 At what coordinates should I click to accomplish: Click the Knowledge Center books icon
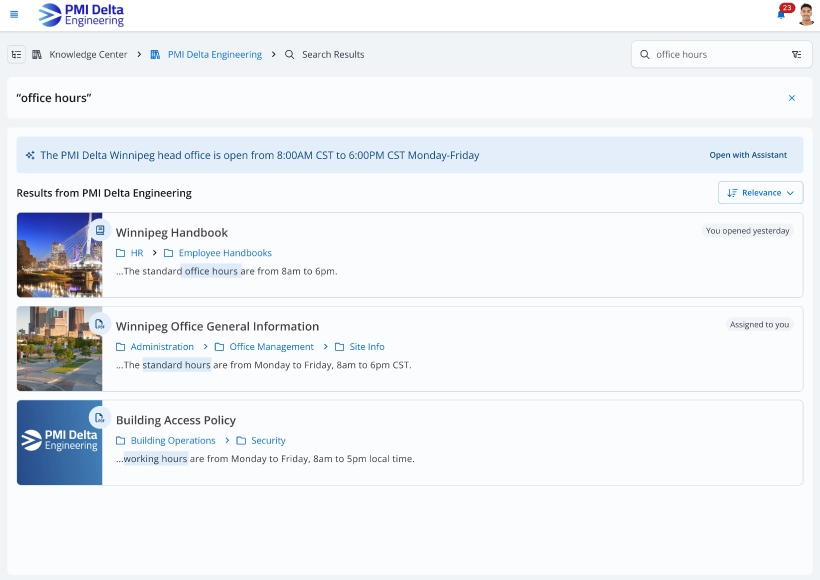point(37,54)
